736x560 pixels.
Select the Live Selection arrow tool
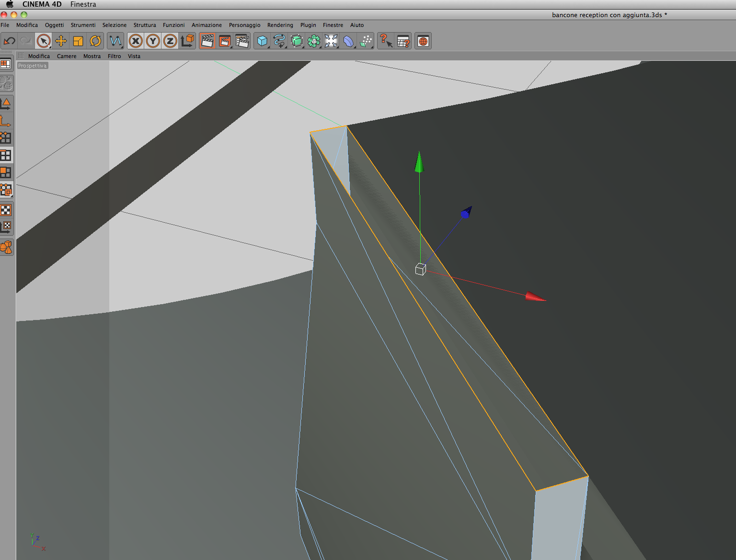[x=44, y=41]
